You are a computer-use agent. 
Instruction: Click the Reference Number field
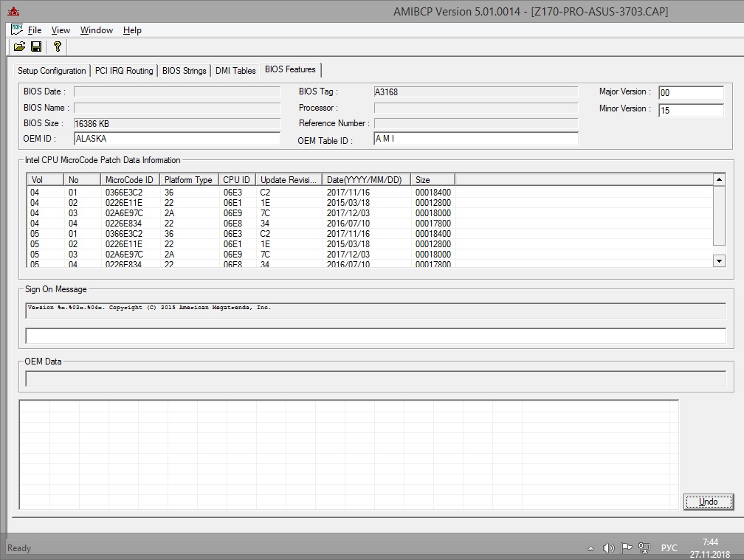476,123
